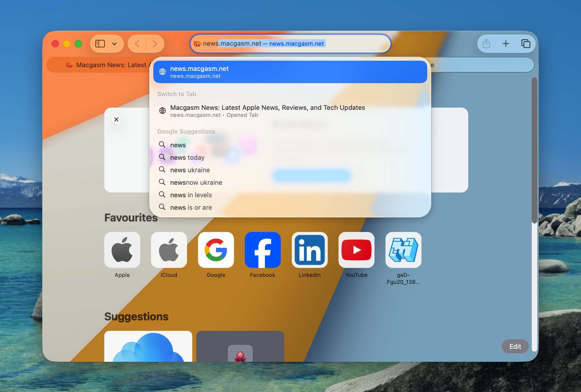Image resolution: width=581 pixels, height=392 pixels.
Task: Select the top hit news.macgasm.net
Action: [x=290, y=72]
